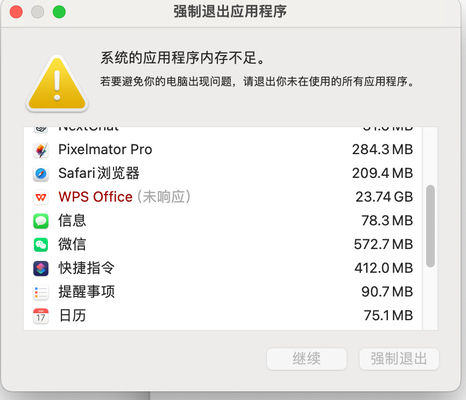
Task: Click the Reminders (提醒事项) list icon
Action: (x=41, y=292)
